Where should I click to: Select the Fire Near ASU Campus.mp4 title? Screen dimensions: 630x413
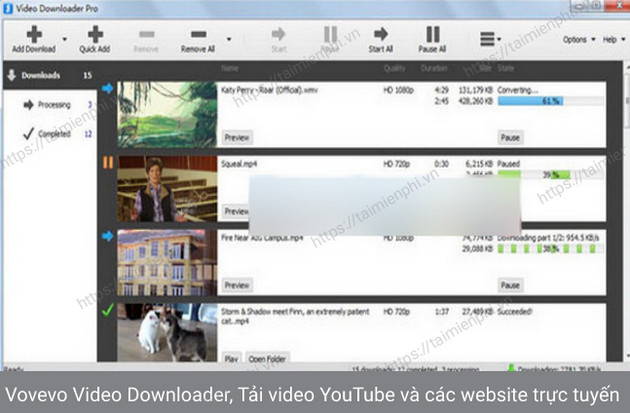262,238
